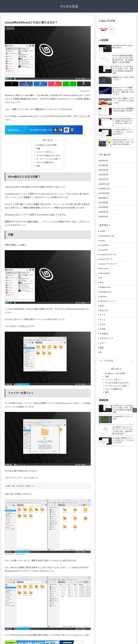Click the 高速・高機能・高安定性 banner at bottom
138x644 pixels.
pos(44,642)
